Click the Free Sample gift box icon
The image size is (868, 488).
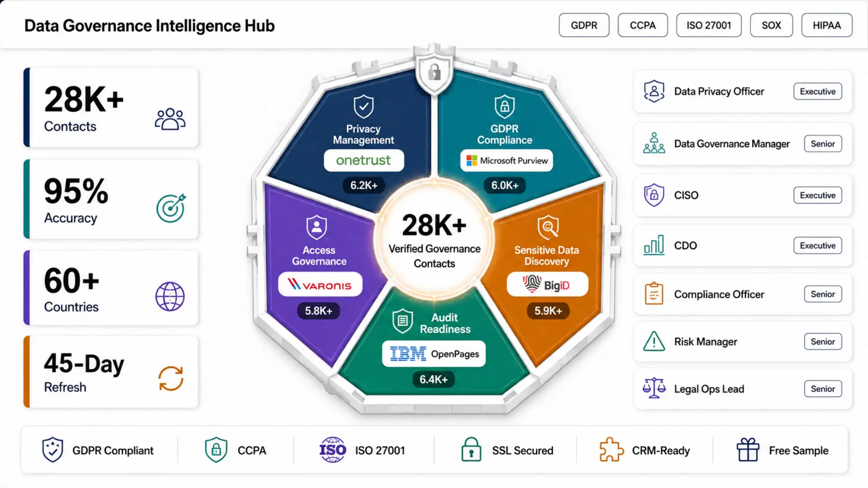click(748, 450)
